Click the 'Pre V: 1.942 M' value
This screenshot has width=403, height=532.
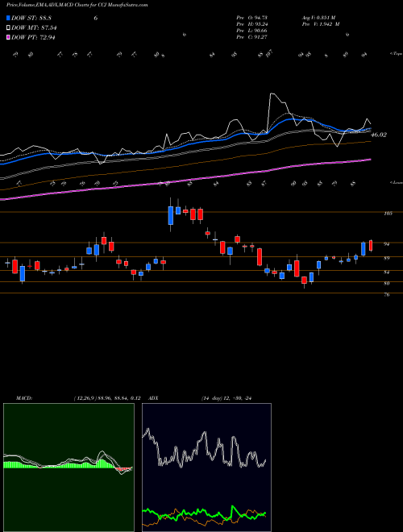pos(321,24)
